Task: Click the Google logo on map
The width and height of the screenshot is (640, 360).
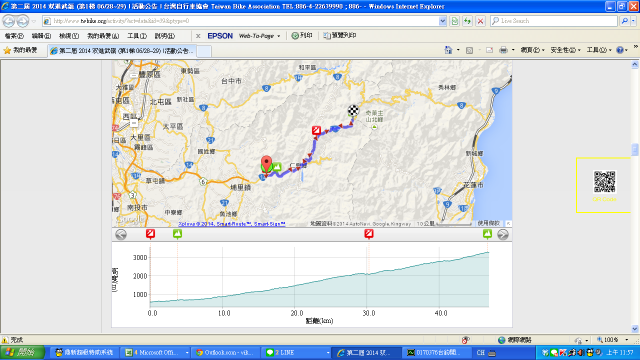Action: point(130,219)
